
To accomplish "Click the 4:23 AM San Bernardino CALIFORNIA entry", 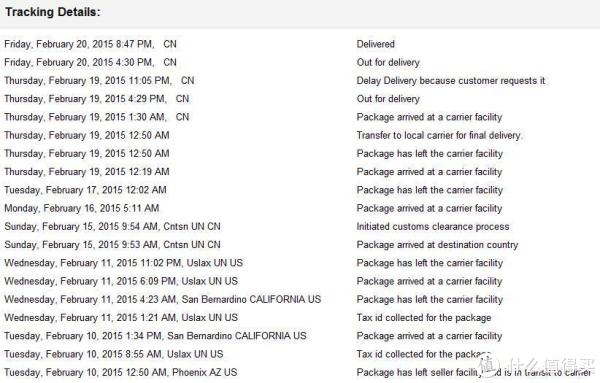I will 163,300.
